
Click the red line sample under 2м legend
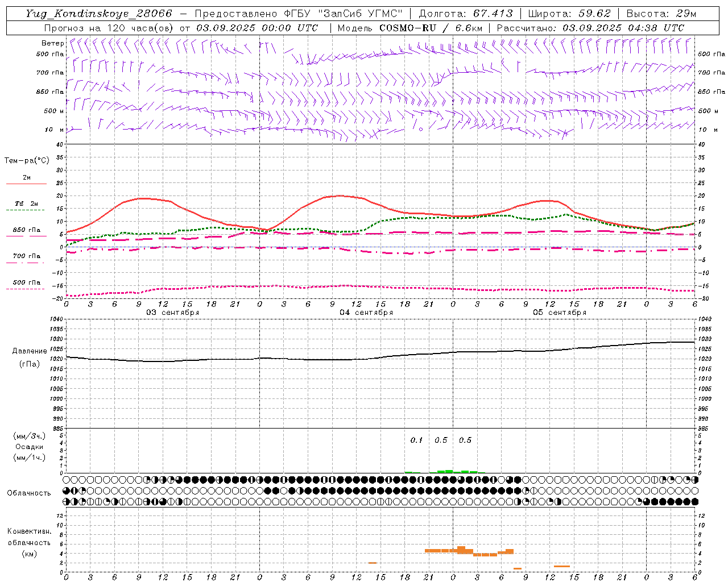click(26, 184)
